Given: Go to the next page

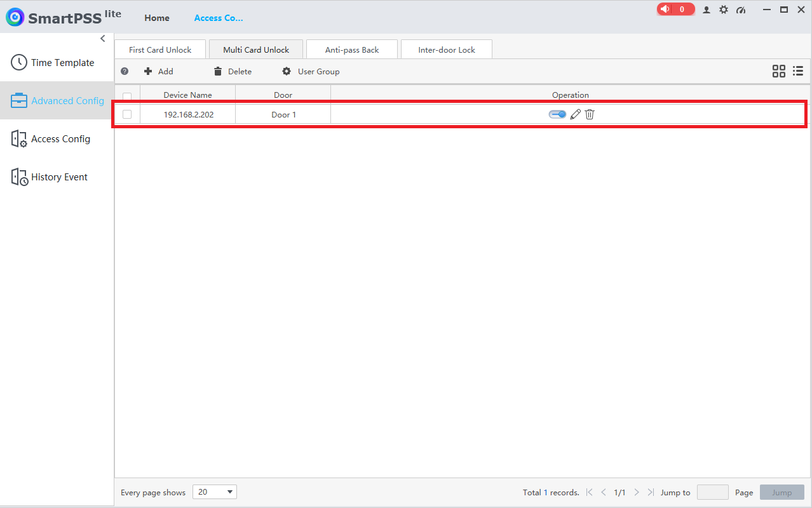Looking at the screenshot, I should (637, 492).
